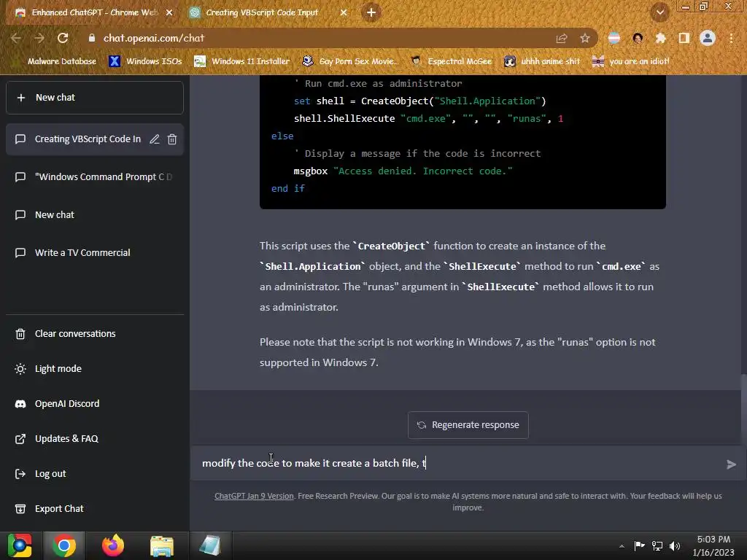Click the Export Chat sidebar icon
The height and width of the screenshot is (560, 747).
tap(20, 508)
